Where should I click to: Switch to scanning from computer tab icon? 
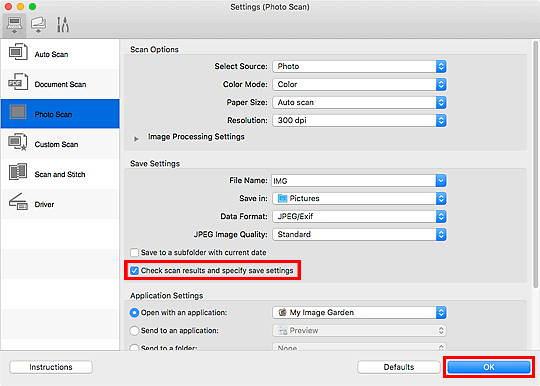pyautogui.click(x=14, y=25)
